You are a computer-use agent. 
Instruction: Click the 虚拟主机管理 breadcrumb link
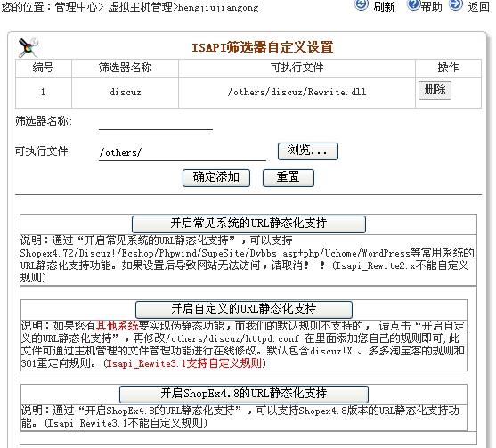click(x=140, y=6)
